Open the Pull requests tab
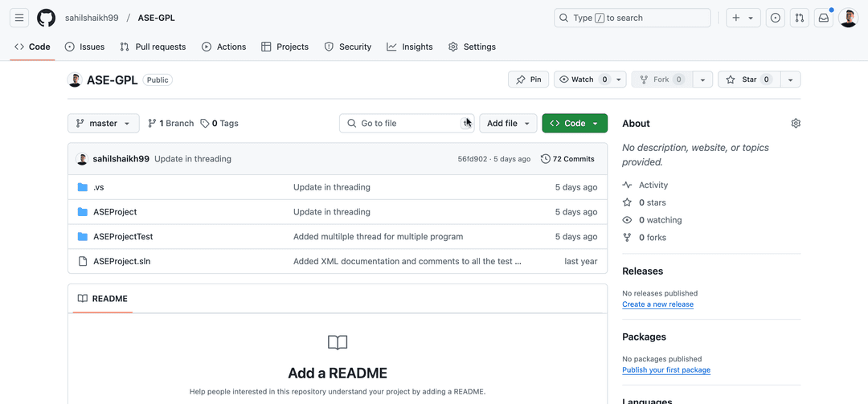 click(x=154, y=47)
